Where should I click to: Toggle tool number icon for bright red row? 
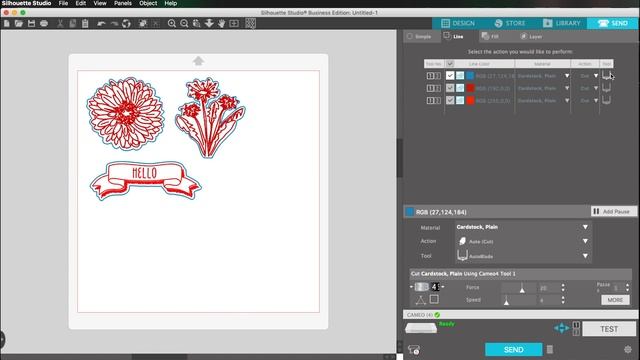coord(433,100)
